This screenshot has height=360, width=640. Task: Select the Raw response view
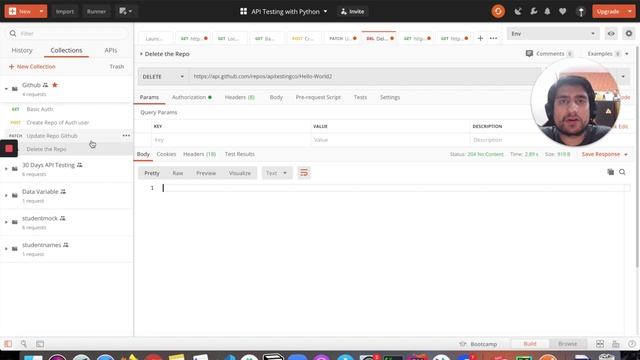pyautogui.click(x=178, y=173)
